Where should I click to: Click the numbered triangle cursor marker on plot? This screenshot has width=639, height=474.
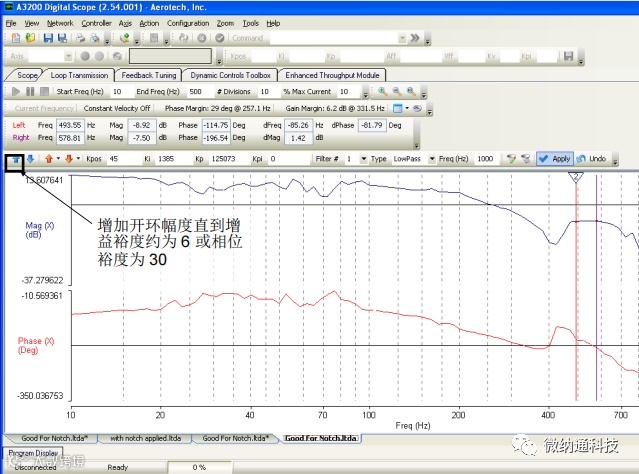[x=576, y=177]
